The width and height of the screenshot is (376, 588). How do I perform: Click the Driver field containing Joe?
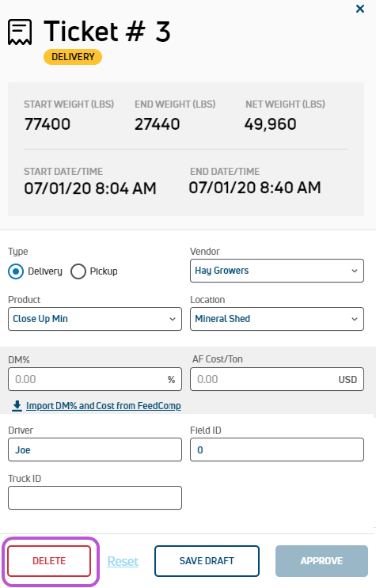tap(95, 450)
